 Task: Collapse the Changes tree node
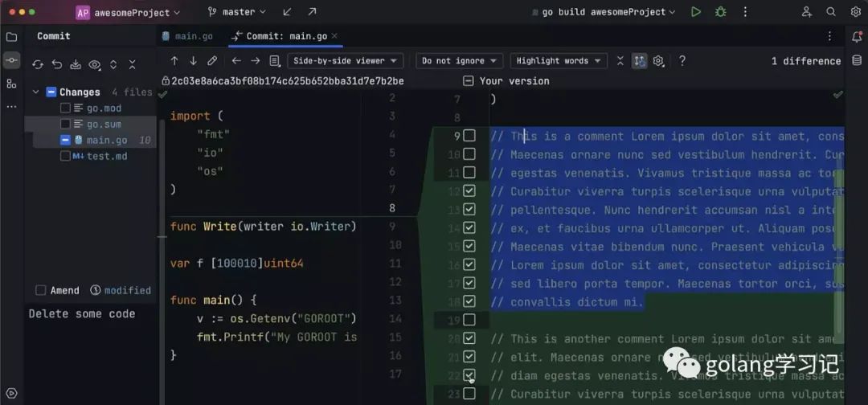(x=36, y=92)
